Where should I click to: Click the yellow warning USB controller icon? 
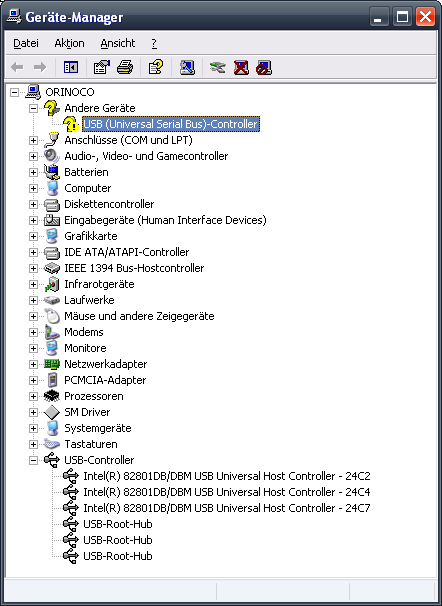[x=71, y=124]
